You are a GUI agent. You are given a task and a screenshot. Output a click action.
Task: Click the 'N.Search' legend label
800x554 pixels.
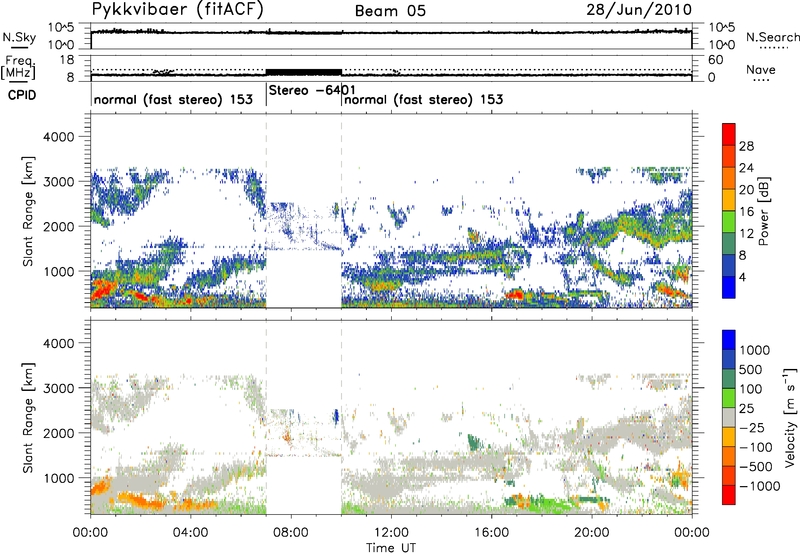[x=773, y=37]
